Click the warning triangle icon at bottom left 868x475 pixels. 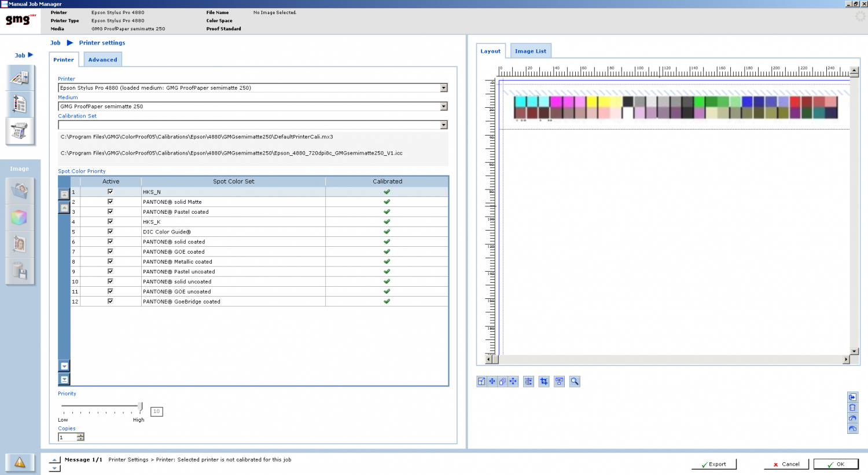click(20, 462)
